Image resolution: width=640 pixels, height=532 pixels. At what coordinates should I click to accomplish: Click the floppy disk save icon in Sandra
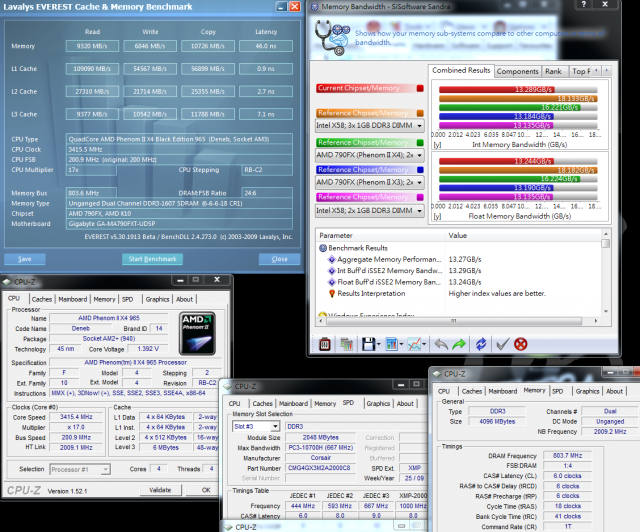pyautogui.click(x=368, y=344)
